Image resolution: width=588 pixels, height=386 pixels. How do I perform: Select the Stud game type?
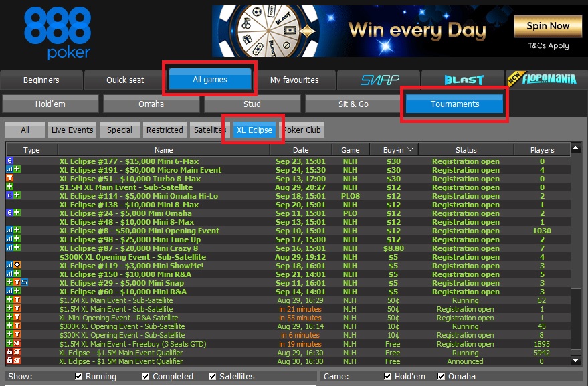[x=252, y=104]
